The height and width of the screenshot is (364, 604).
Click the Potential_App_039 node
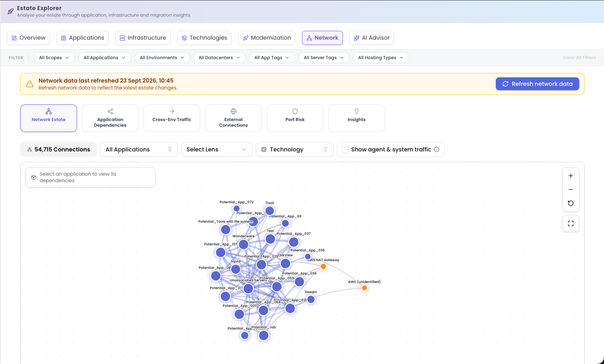point(300,281)
